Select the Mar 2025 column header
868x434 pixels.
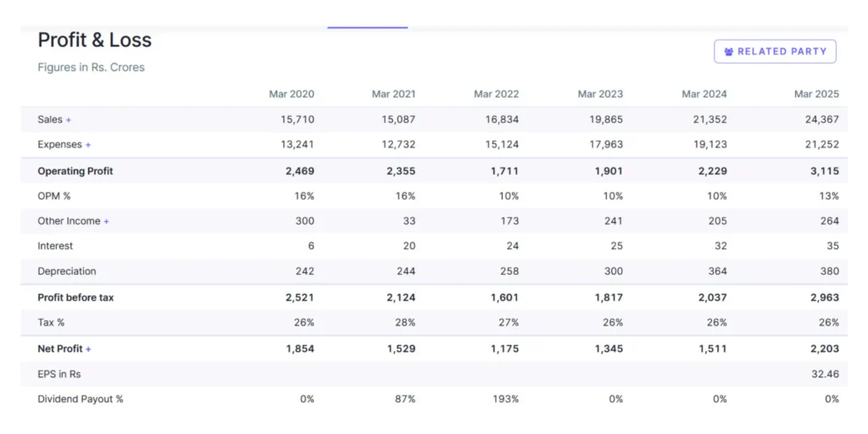click(816, 94)
